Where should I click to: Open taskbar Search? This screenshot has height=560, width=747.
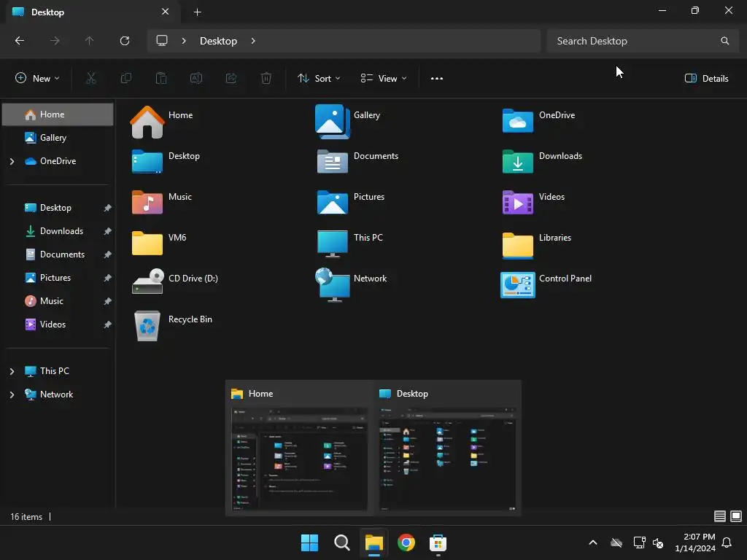342,542
